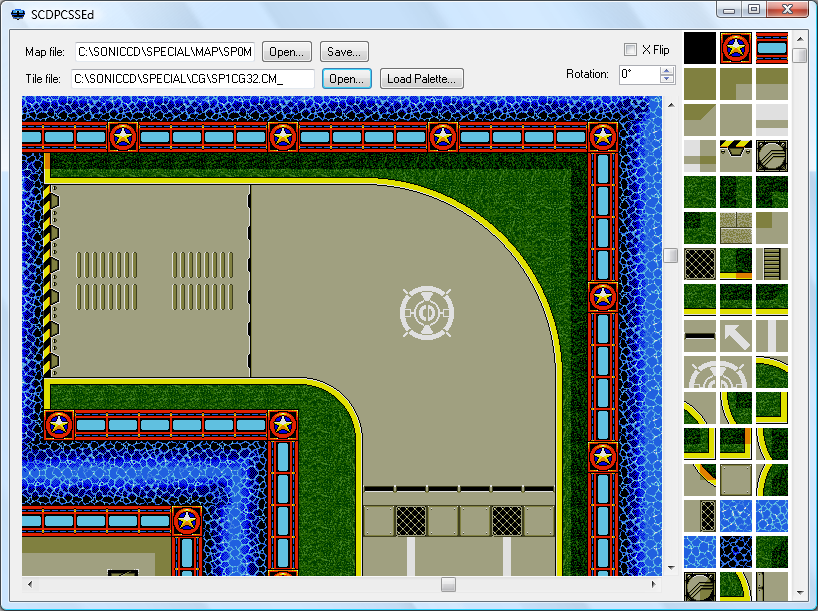This screenshot has height=611, width=818.
Task: Choose the plain light tan palette tile
Action: click(736, 120)
